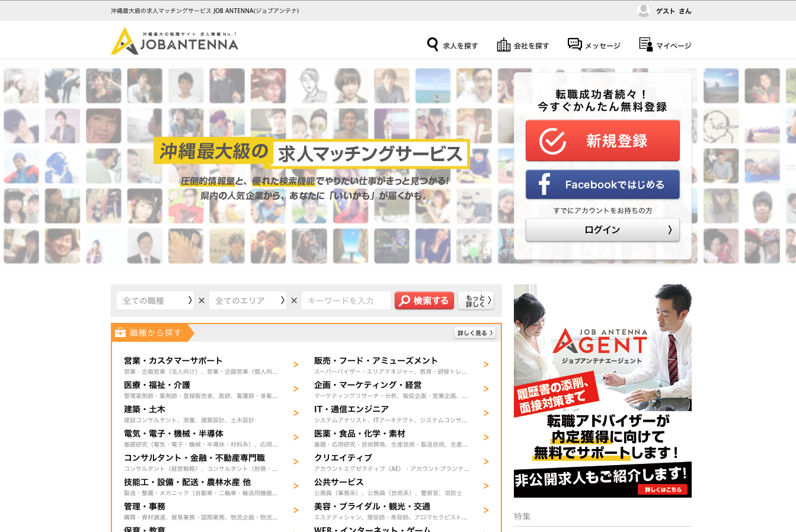Viewport: 796px width, 532px height.
Task: Click the JOB ANTENNA AGENT banner
Action: coord(602,391)
